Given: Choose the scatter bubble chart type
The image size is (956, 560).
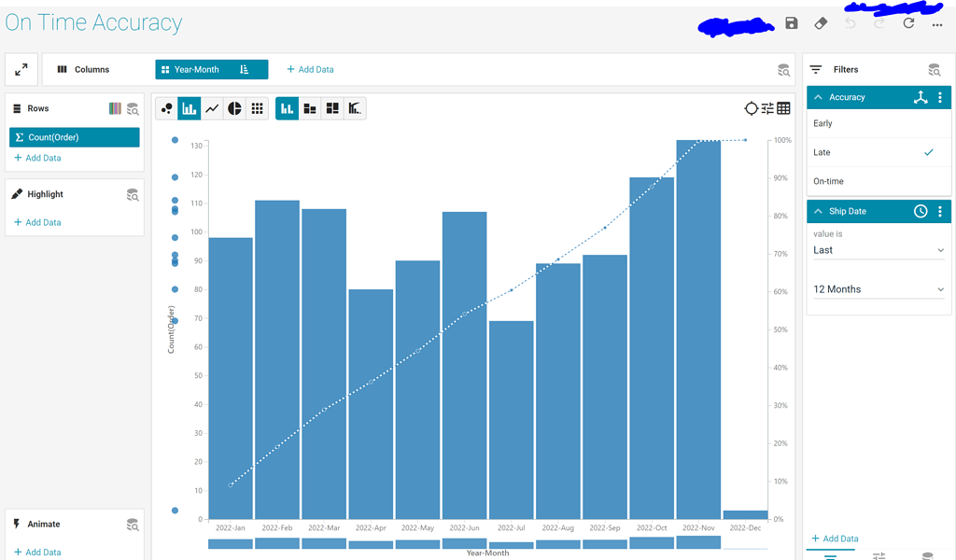Looking at the screenshot, I should [166, 108].
